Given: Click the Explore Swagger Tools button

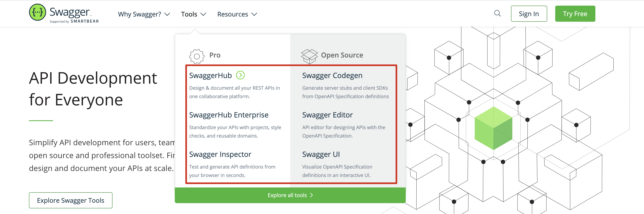Looking at the screenshot, I should pyautogui.click(x=71, y=200).
